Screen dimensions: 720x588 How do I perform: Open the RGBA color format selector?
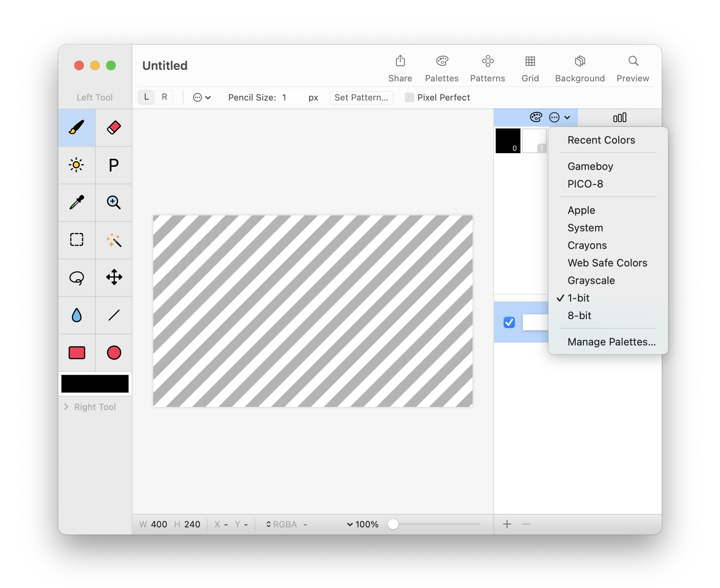(x=281, y=524)
